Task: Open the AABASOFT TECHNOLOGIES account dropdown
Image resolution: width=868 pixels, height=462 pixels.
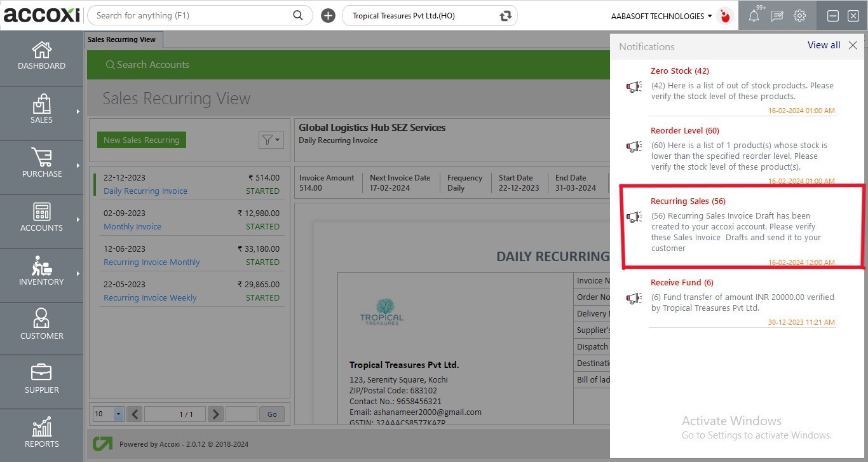Action: click(661, 16)
